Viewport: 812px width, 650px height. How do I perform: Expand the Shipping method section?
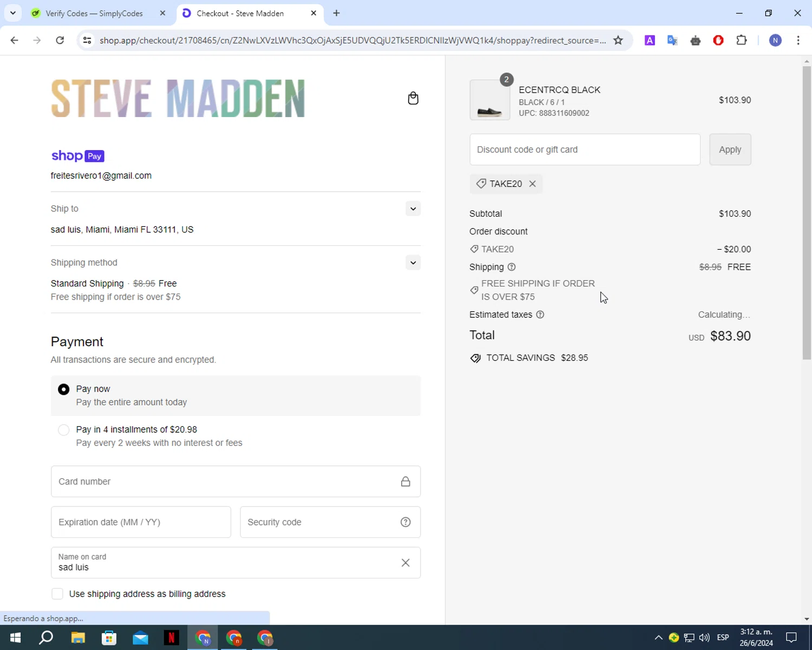click(413, 263)
